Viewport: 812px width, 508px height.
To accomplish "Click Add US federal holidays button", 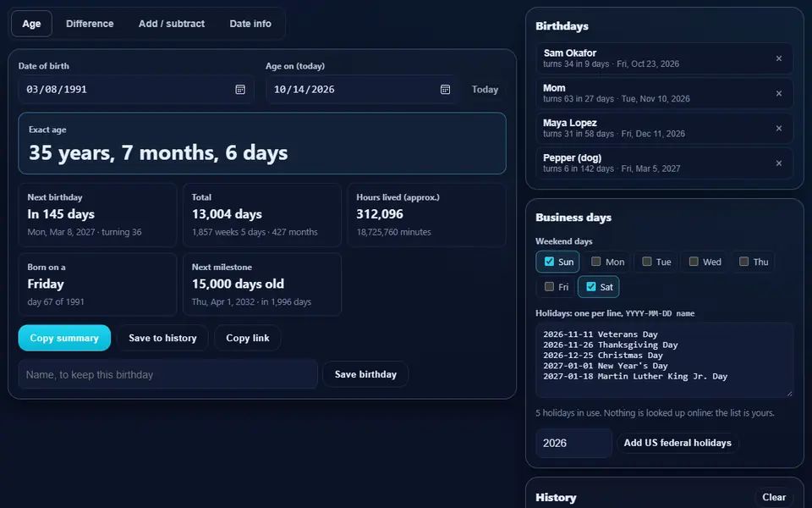I will pyautogui.click(x=678, y=443).
